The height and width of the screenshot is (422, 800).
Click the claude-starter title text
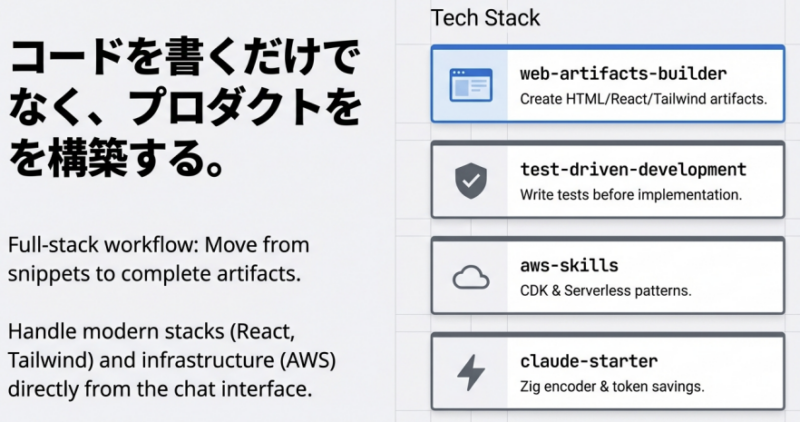[587, 361]
